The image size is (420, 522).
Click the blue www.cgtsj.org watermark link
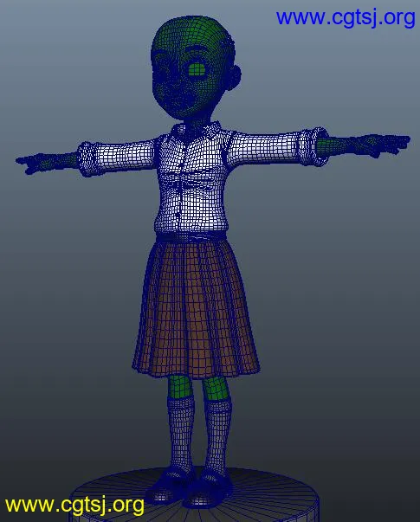[x=346, y=17]
